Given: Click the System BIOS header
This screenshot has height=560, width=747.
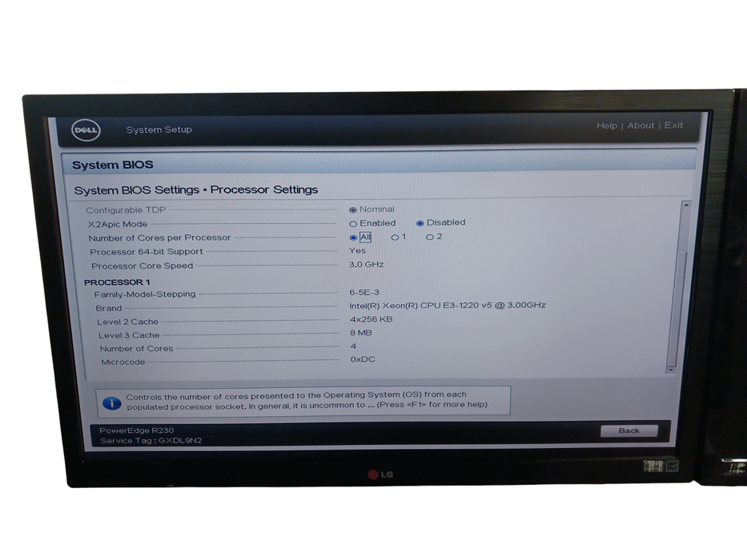Looking at the screenshot, I should point(112,166).
